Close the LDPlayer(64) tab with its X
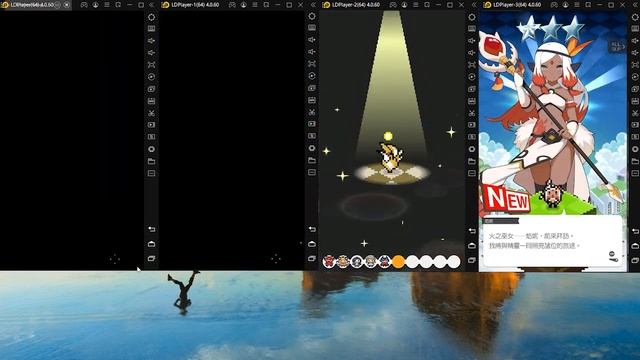The image size is (640, 360). [x=67, y=5]
